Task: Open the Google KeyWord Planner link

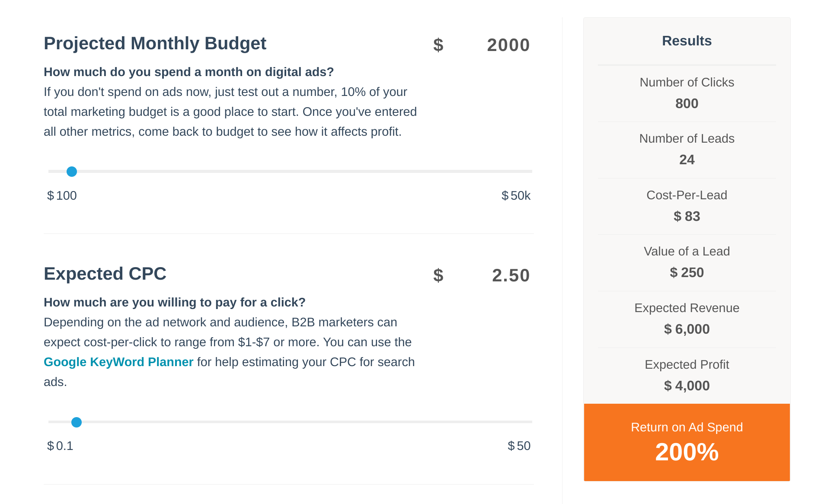Action: point(118,362)
